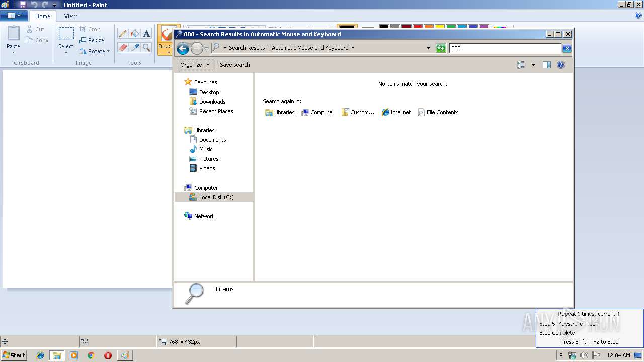Select the Fill with color bucket tool
Image resolution: width=644 pixels, height=362 pixels.
point(134,34)
